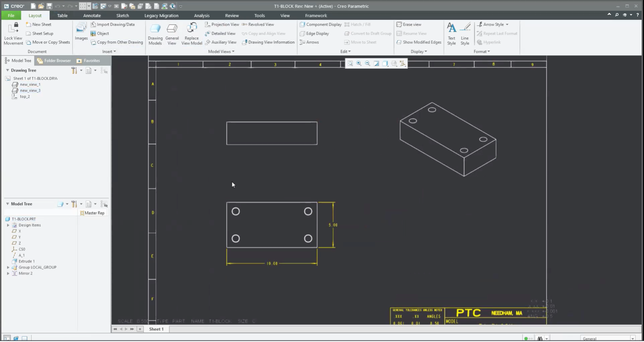Image resolution: width=644 pixels, height=342 pixels.
Task: Switch to the Annotate ribbon tab
Action: pos(91,15)
